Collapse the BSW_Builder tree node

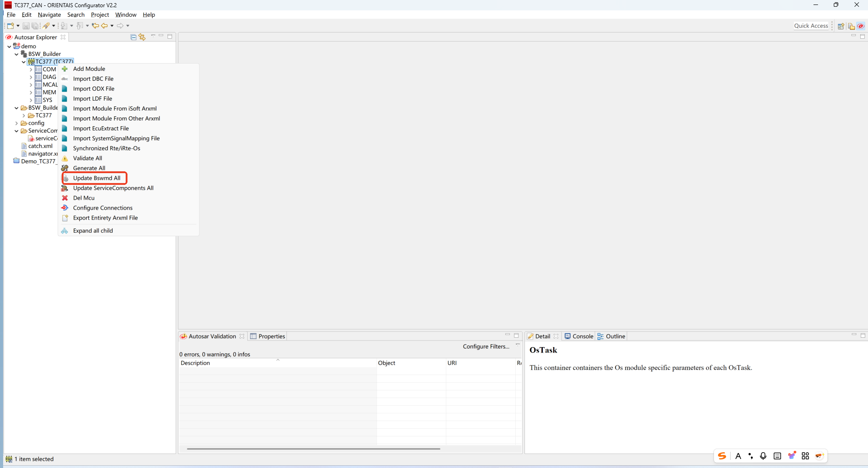17,54
